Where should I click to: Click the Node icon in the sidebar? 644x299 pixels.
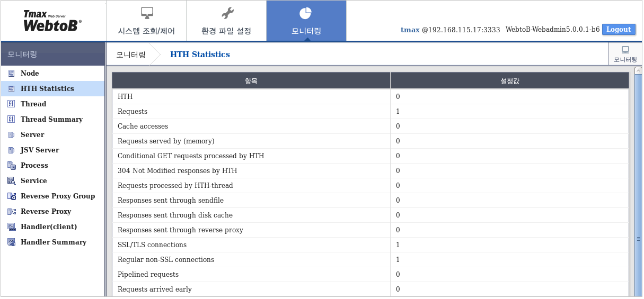pos(11,74)
